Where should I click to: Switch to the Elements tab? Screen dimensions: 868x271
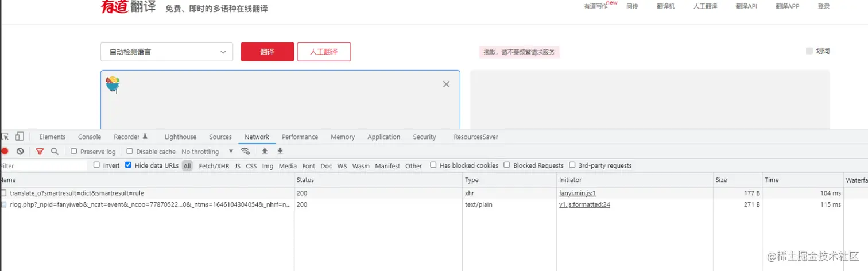(52, 137)
